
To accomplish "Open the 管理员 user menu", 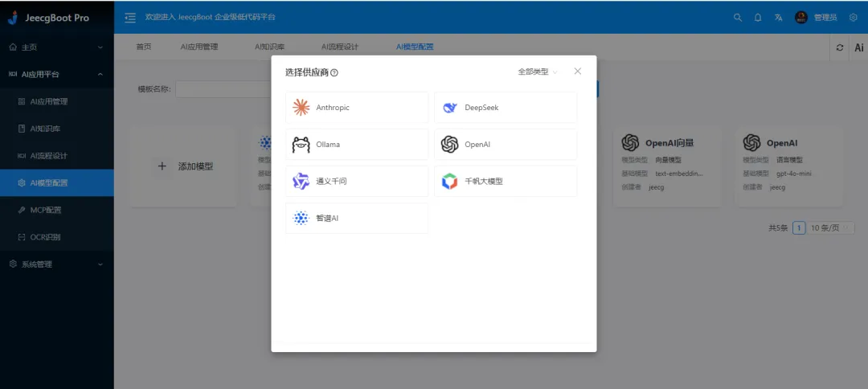I will (816, 17).
